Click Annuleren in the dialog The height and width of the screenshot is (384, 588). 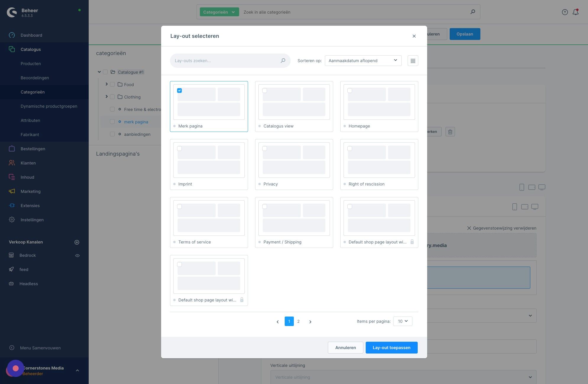tap(345, 348)
